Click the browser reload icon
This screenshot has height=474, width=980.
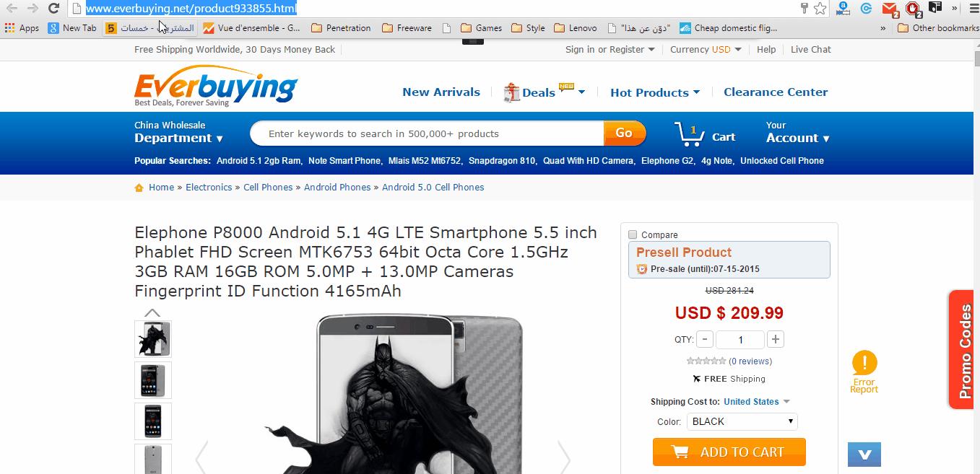(x=53, y=9)
